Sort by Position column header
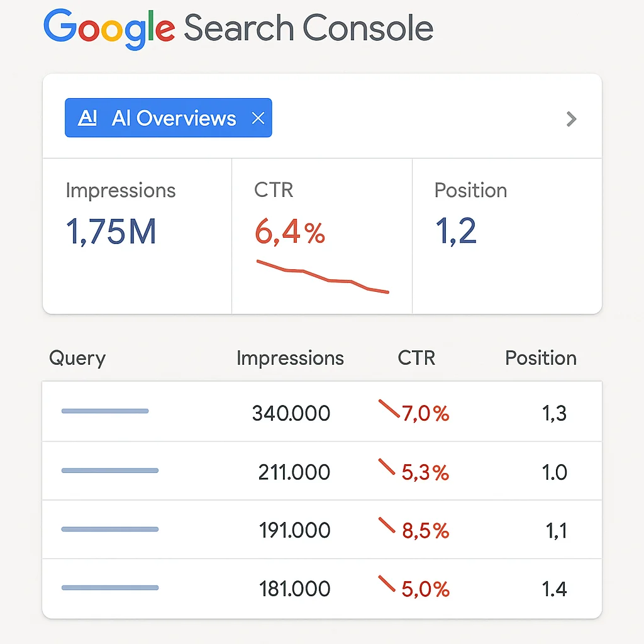The image size is (644, 644). coord(541,358)
